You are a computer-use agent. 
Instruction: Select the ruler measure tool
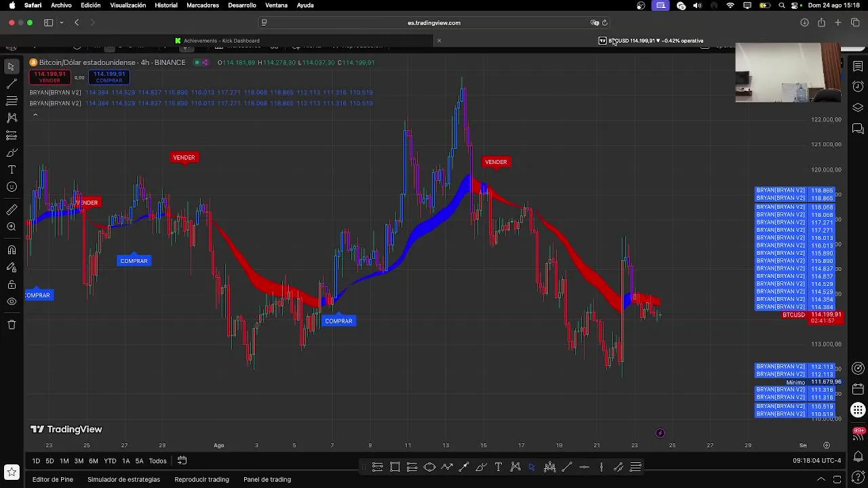pyautogui.click(x=12, y=209)
